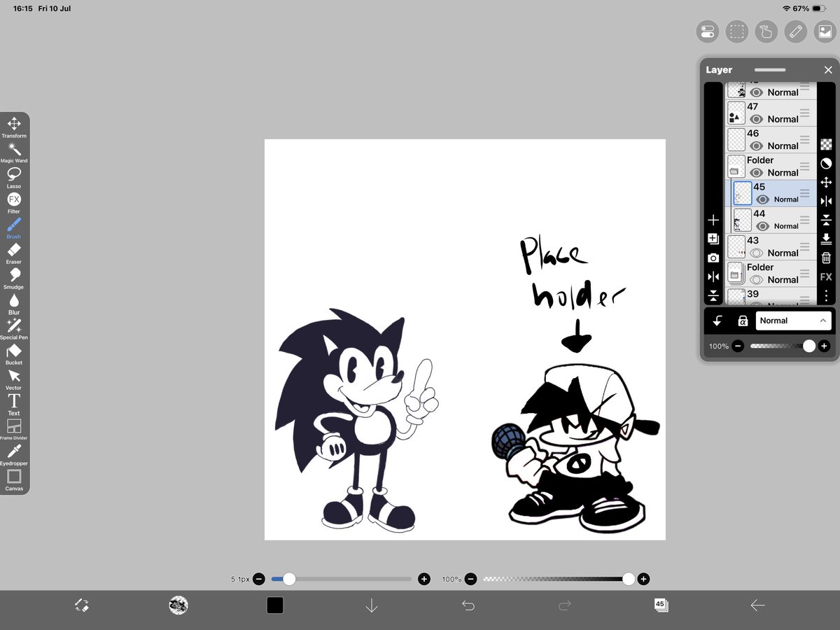Collapse the Folder thumbnail above layer 45
This screenshot has height=630, width=840.
[736, 167]
